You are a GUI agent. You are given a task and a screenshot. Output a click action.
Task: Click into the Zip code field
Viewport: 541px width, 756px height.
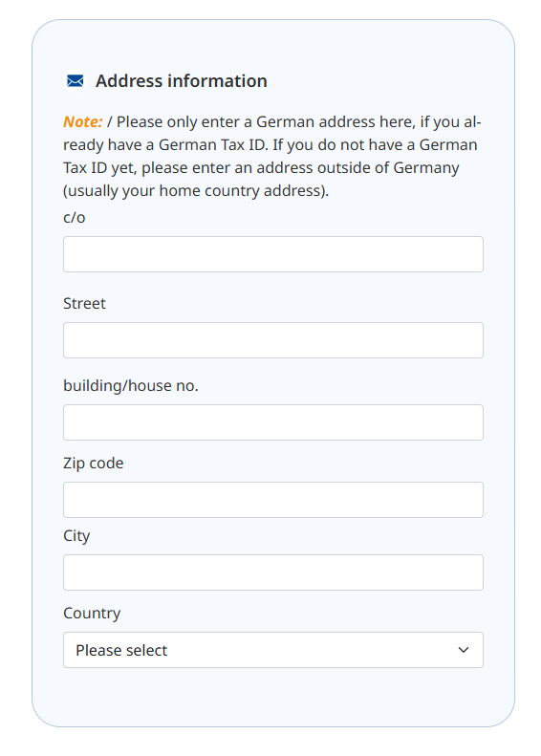coord(273,500)
